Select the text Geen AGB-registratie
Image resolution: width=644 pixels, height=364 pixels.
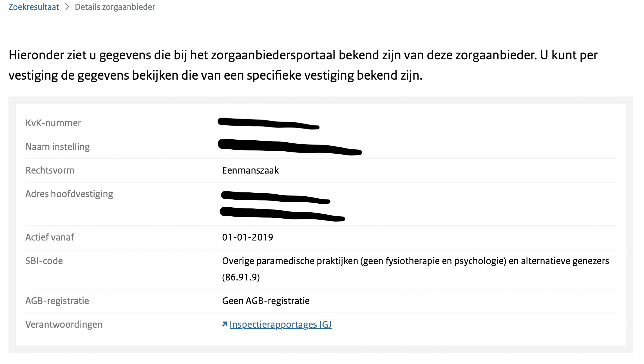[266, 300]
